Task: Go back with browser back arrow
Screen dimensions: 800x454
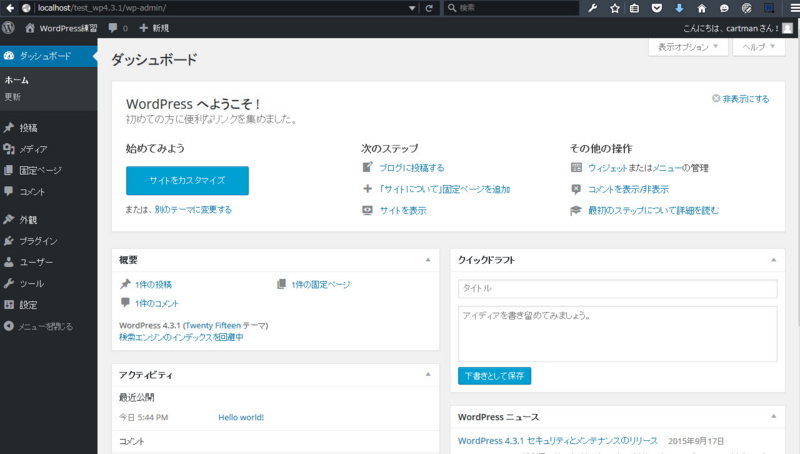Action: click(x=10, y=8)
